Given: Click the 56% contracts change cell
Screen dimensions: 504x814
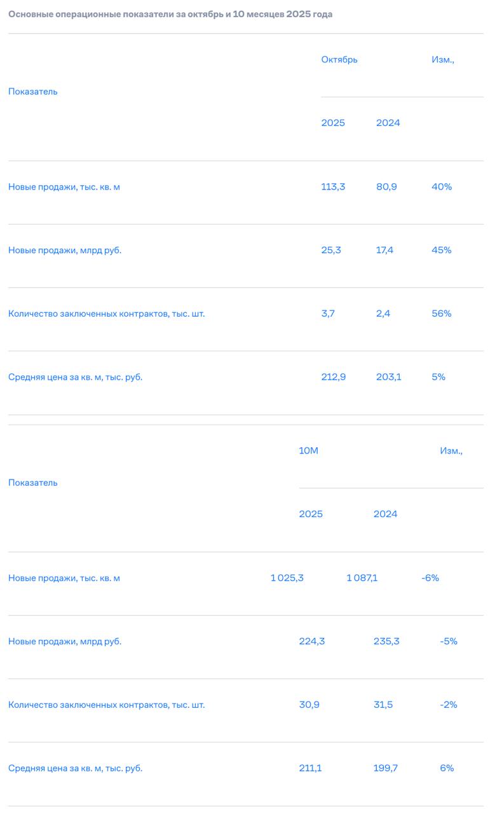Looking at the screenshot, I should click(441, 314).
